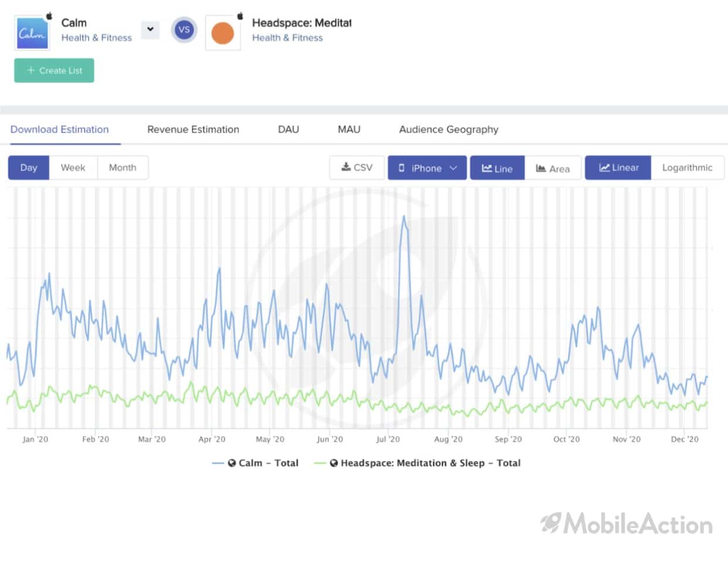Click the globe icon beside Calm – Total

pos(232,463)
